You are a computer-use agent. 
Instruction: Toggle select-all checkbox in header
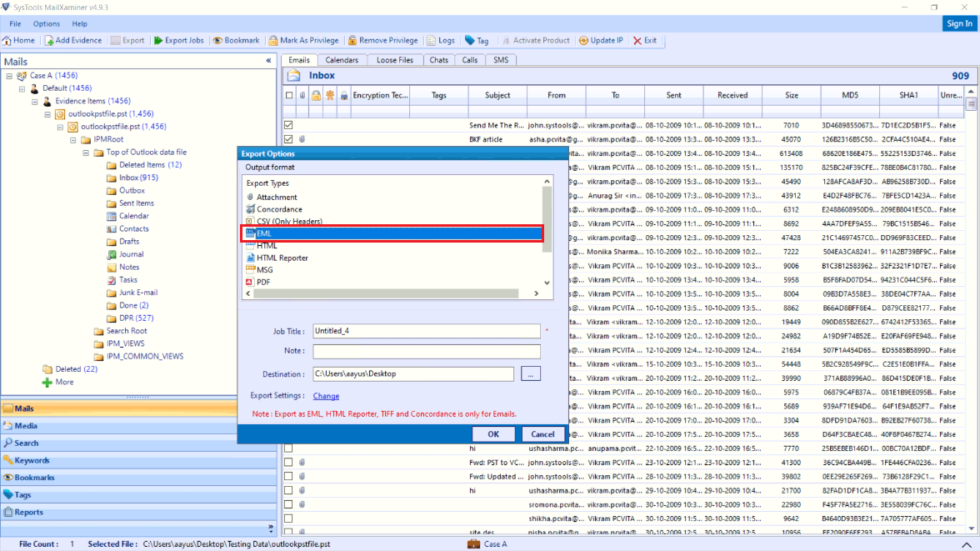click(288, 96)
